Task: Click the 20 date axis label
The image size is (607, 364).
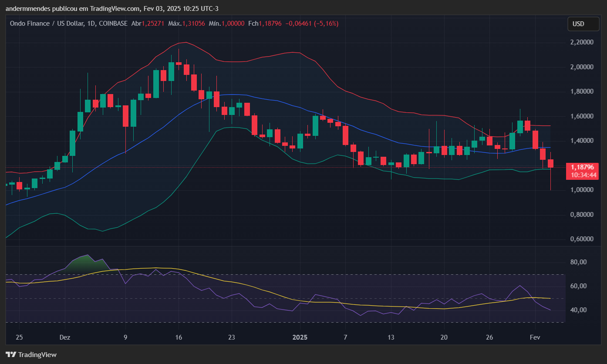Action: (444, 337)
